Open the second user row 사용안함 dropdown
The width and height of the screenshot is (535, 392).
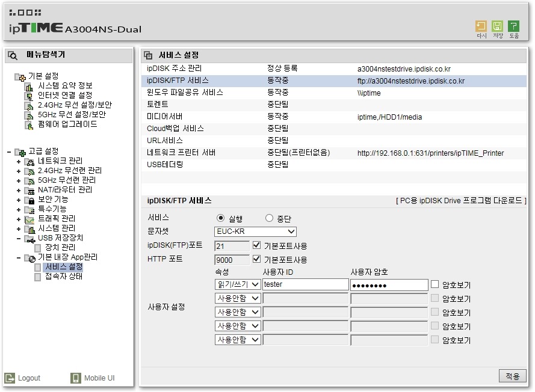(238, 298)
